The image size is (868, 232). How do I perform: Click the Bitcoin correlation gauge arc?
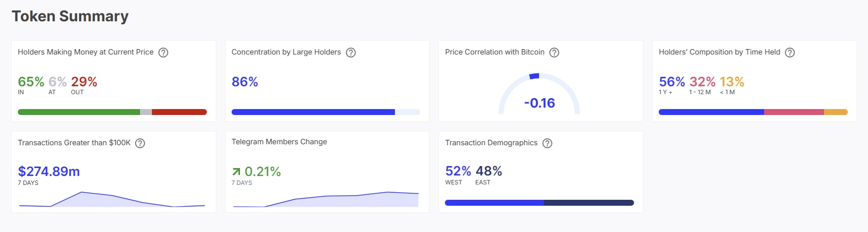point(534,76)
